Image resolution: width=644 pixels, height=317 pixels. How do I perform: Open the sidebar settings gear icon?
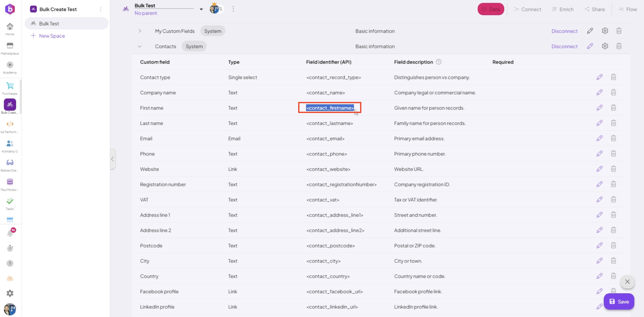point(10,293)
